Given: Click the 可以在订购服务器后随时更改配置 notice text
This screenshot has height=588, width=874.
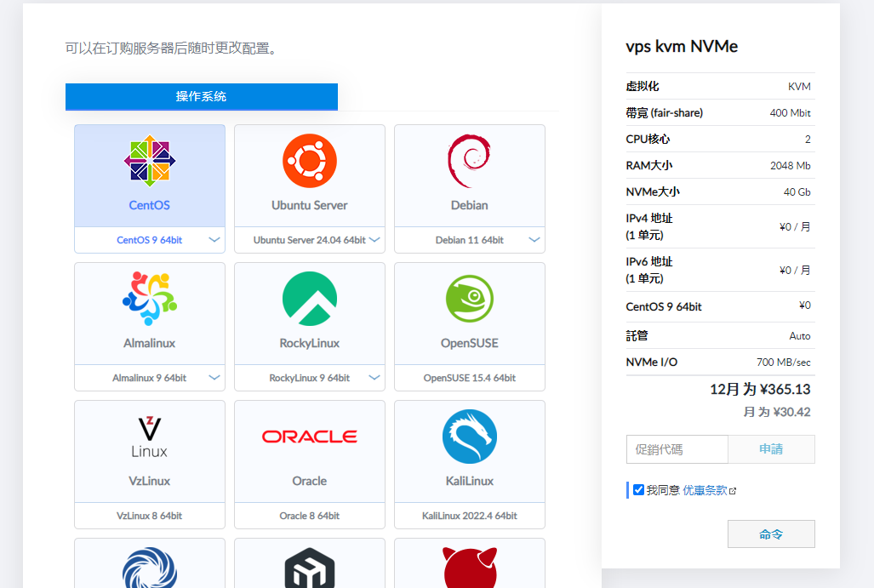Looking at the screenshot, I should tap(170, 49).
